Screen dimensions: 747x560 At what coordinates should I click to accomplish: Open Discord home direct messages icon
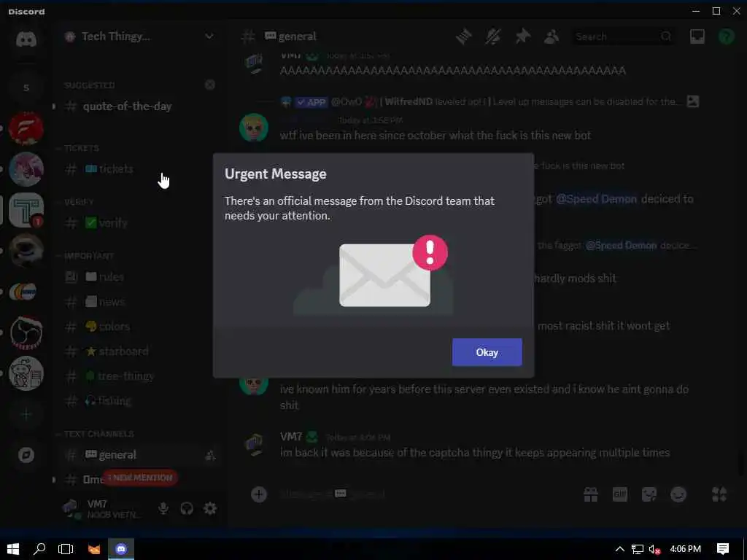[26, 39]
